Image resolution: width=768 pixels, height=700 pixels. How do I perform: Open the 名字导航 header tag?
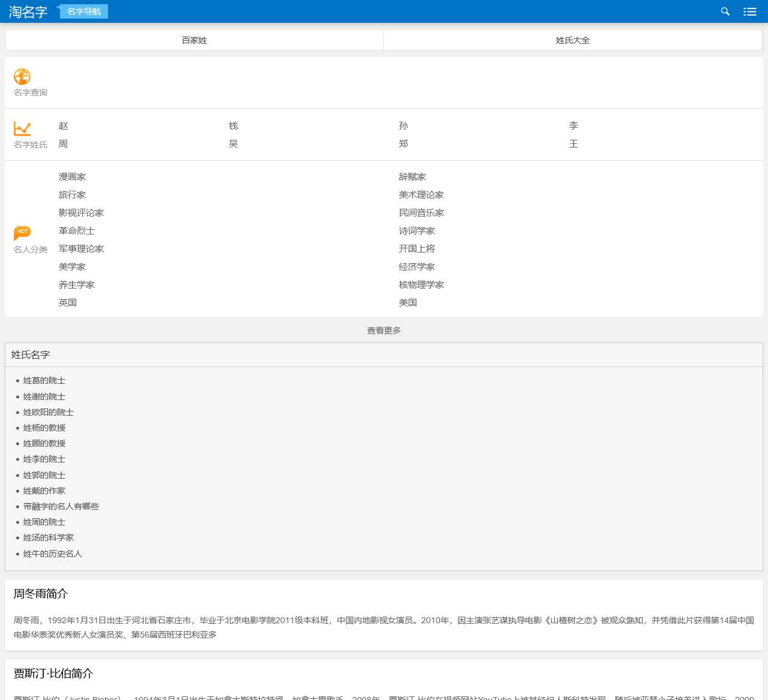tap(83, 11)
